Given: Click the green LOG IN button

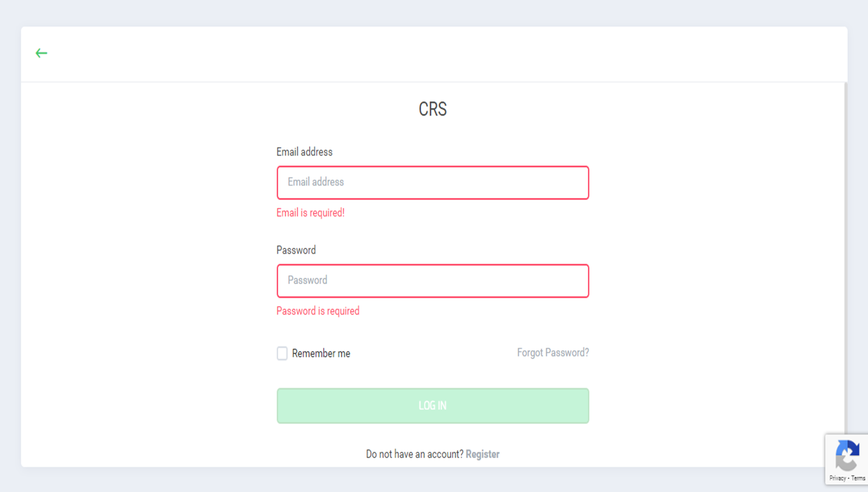Looking at the screenshot, I should pos(433,406).
